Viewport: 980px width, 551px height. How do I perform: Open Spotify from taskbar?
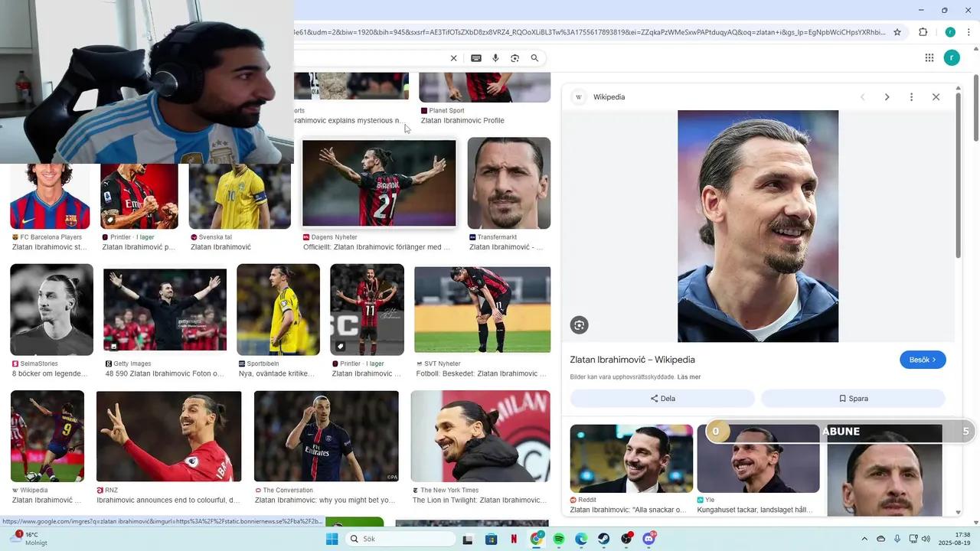click(x=559, y=539)
